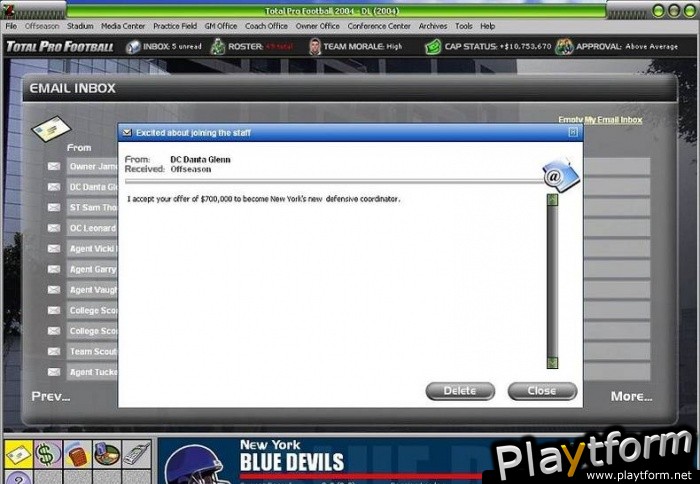Open the Archives menu
The height and width of the screenshot is (484, 700).
[x=433, y=26]
